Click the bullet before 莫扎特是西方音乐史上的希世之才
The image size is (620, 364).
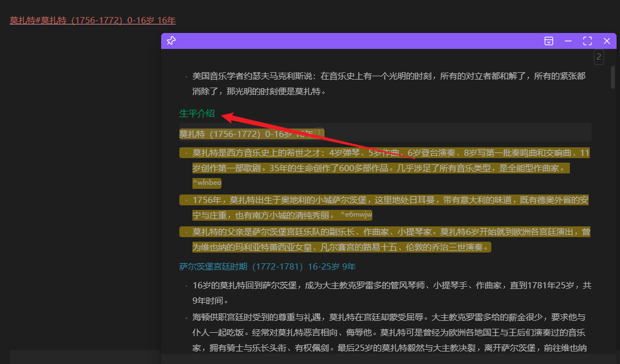pos(186,153)
